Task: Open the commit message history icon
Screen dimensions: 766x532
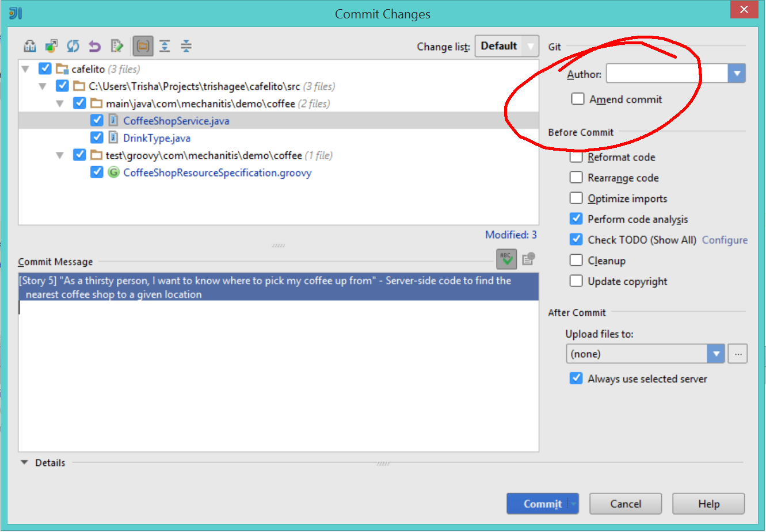Action: click(x=528, y=259)
